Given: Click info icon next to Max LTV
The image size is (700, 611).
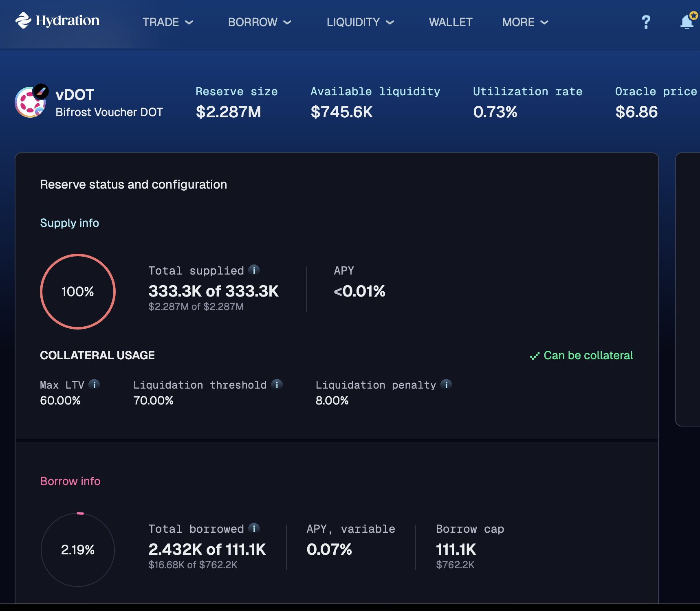Looking at the screenshot, I should [94, 384].
